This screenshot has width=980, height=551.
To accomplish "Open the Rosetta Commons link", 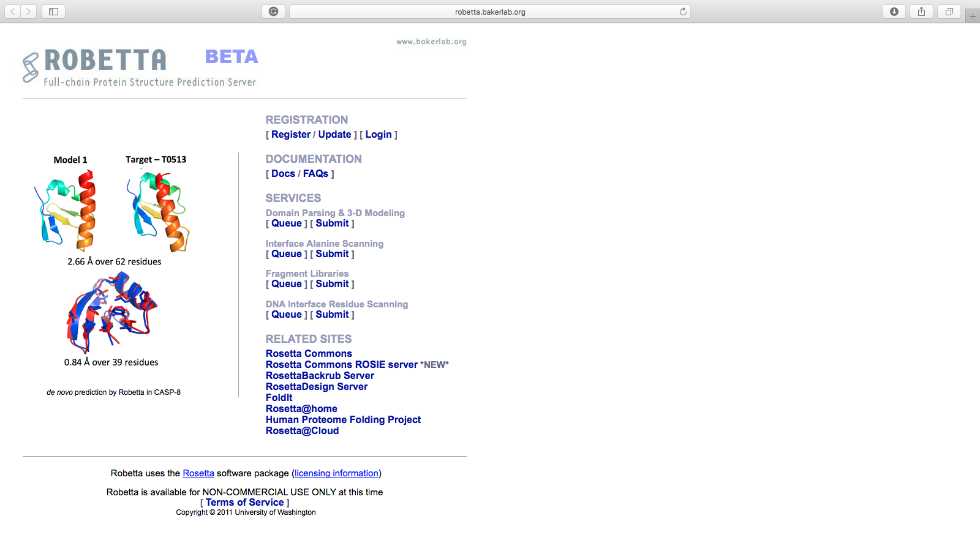I will click(309, 354).
